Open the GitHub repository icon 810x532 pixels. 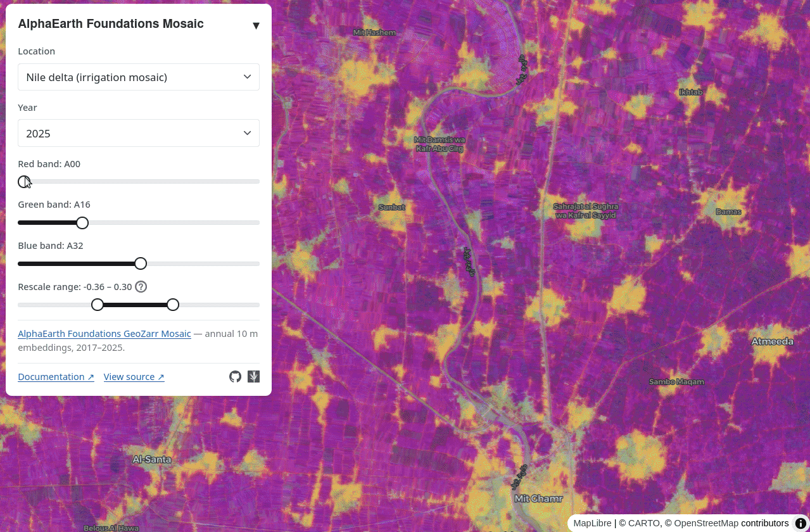pos(235,377)
